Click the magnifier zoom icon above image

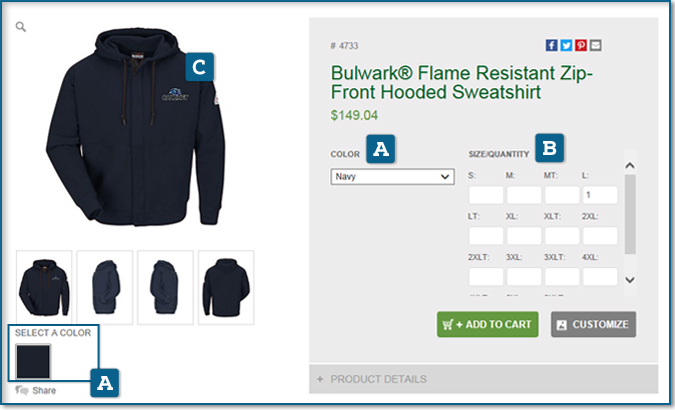(x=21, y=27)
